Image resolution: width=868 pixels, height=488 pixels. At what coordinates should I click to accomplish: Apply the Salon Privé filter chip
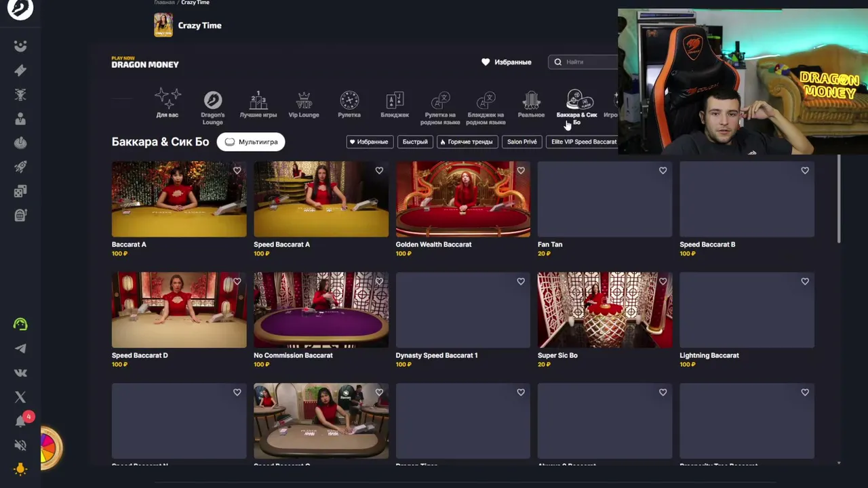pos(522,142)
